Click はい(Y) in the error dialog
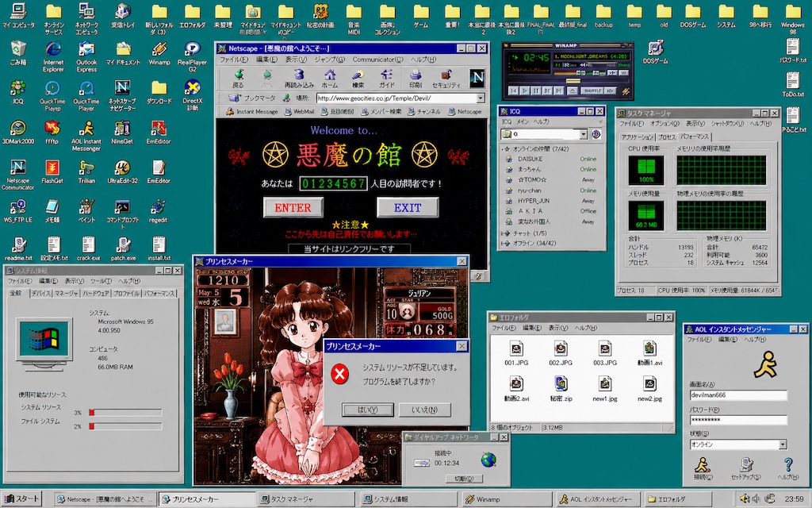Viewport: 812px width, 508px height. tap(368, 410)
